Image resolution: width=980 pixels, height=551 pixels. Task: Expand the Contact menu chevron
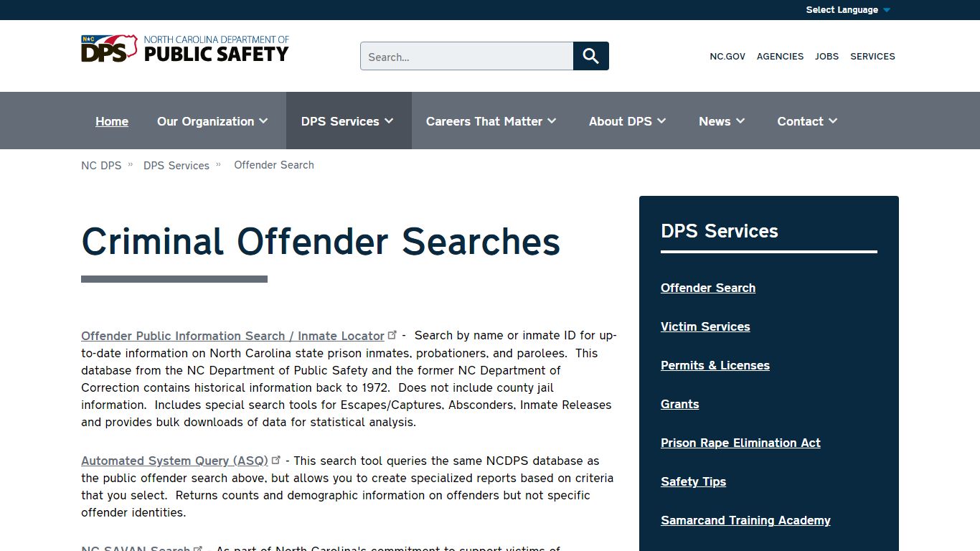pyautogui.click(x=833, y=121)
